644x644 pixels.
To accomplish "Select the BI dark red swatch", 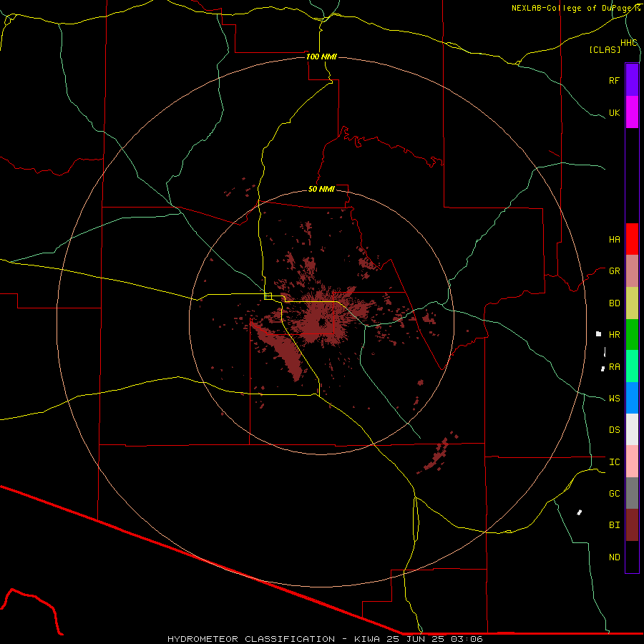I will 632,525.
